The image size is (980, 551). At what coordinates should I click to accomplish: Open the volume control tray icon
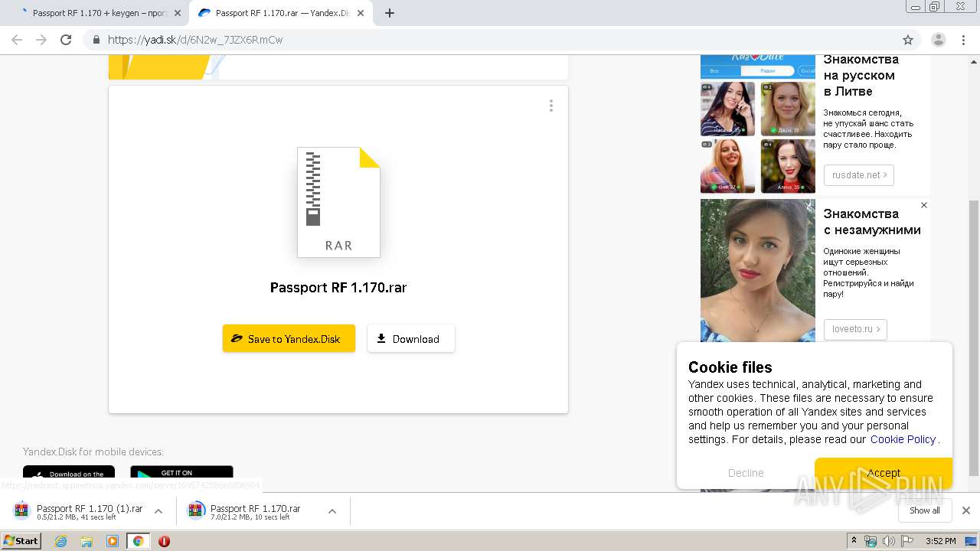click(x=889, y=541)
